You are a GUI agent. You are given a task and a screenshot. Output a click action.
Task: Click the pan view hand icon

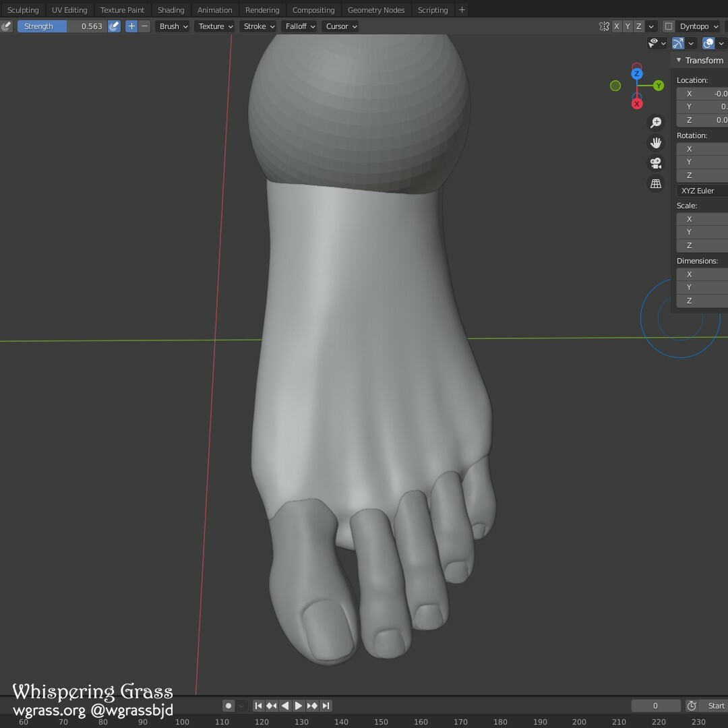click(656, 142)
